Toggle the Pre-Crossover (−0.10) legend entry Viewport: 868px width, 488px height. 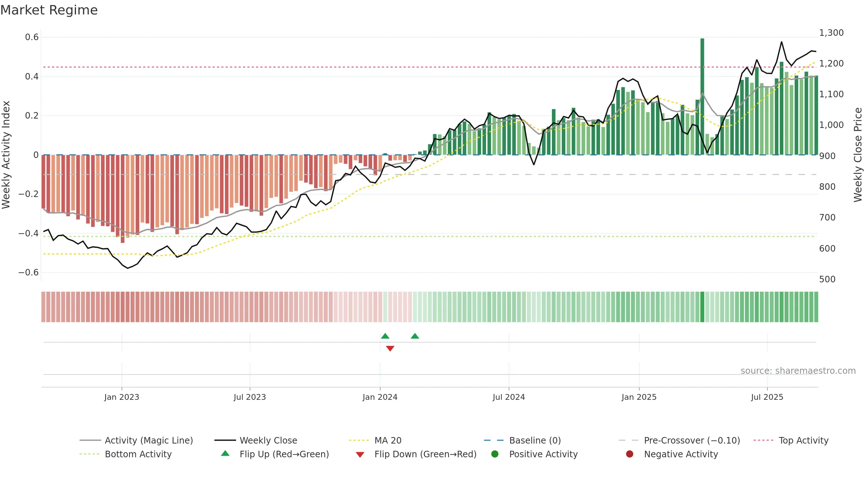[679, 440]
